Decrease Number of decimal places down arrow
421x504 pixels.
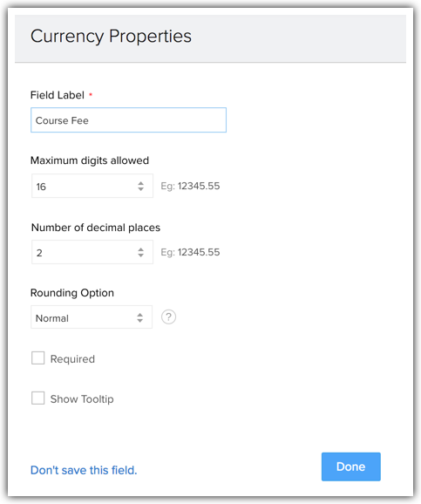tap(140, 255)
